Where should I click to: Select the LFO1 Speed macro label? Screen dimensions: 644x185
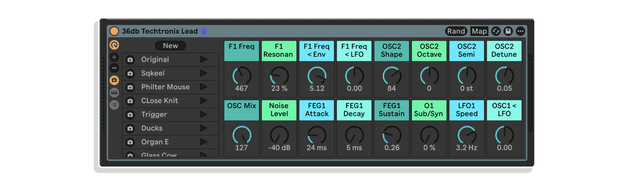click(467, 110)
